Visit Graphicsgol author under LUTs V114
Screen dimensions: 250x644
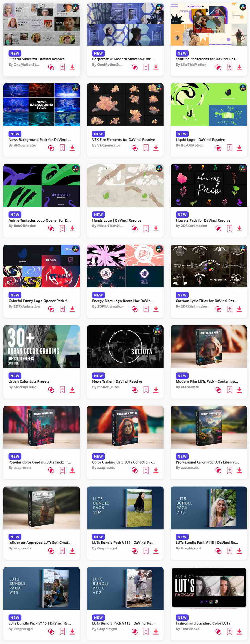(x=104, y=548)
